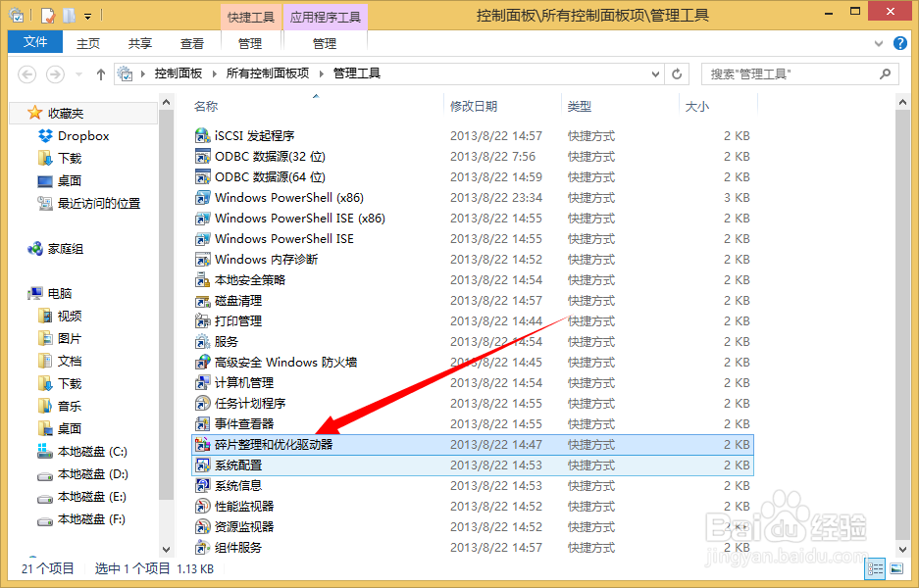
Task: Click the folder icon in the address bar
Action: click(x=126, y=73)
